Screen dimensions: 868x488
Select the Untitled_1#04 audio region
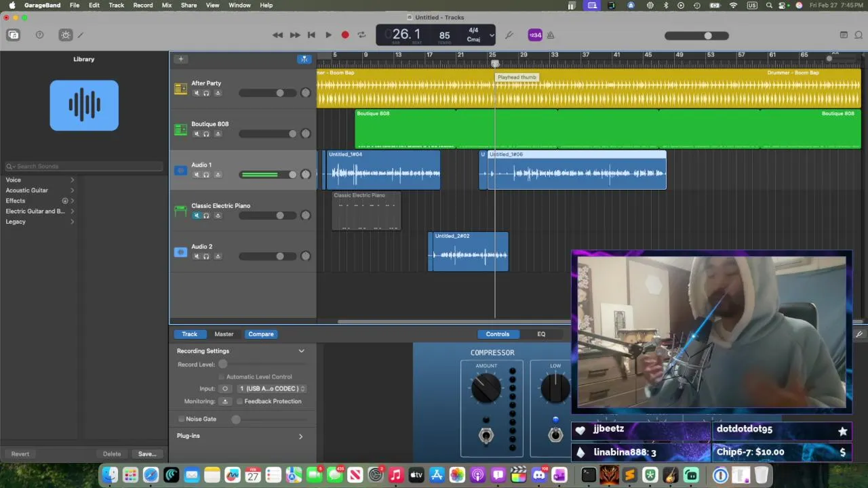click(383, 170)
